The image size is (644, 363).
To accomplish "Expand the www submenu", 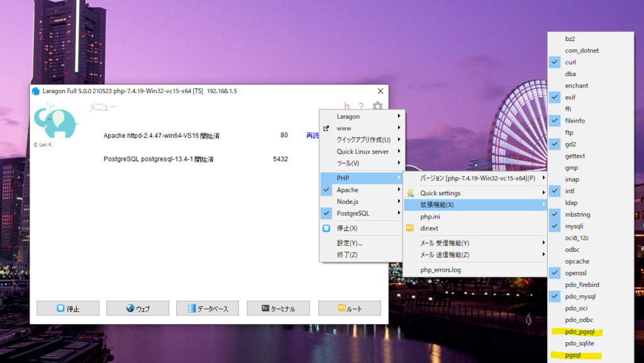I will [x=362, y=128].
